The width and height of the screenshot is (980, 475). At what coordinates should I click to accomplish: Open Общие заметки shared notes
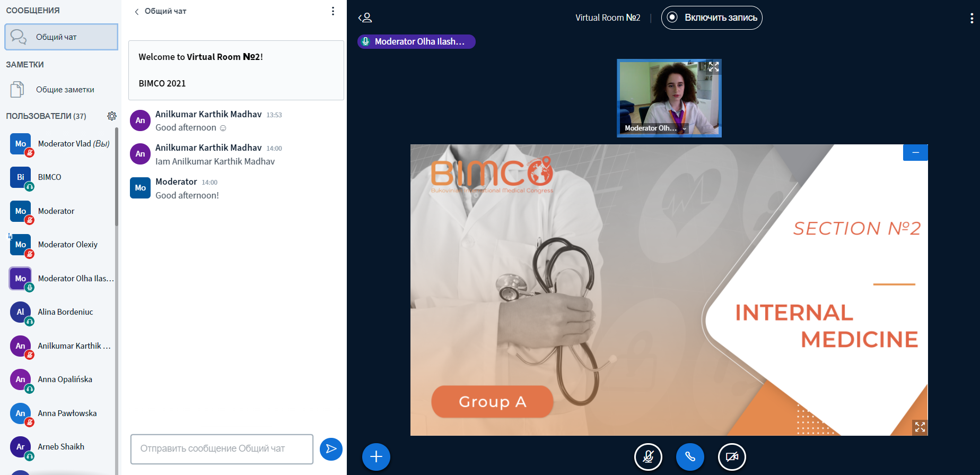point(61,90)
